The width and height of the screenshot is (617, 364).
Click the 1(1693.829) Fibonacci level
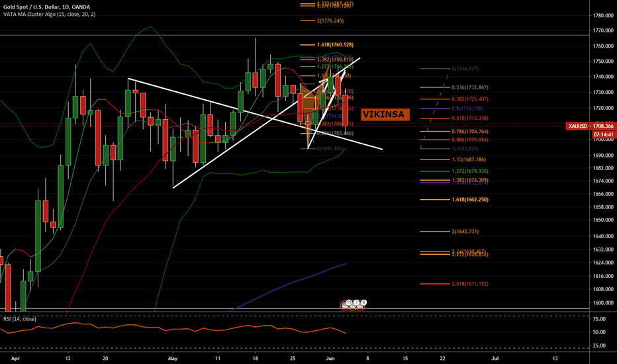(x=465, y=149)
